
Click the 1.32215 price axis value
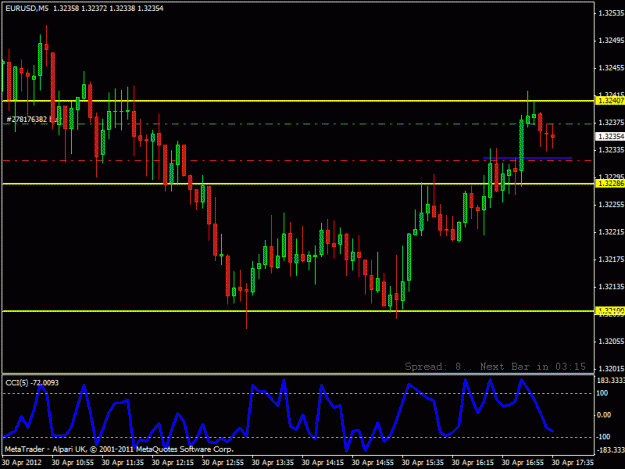point(611,232)
